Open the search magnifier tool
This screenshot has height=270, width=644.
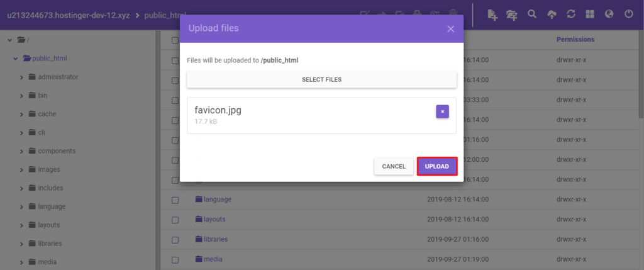[532, 14]
